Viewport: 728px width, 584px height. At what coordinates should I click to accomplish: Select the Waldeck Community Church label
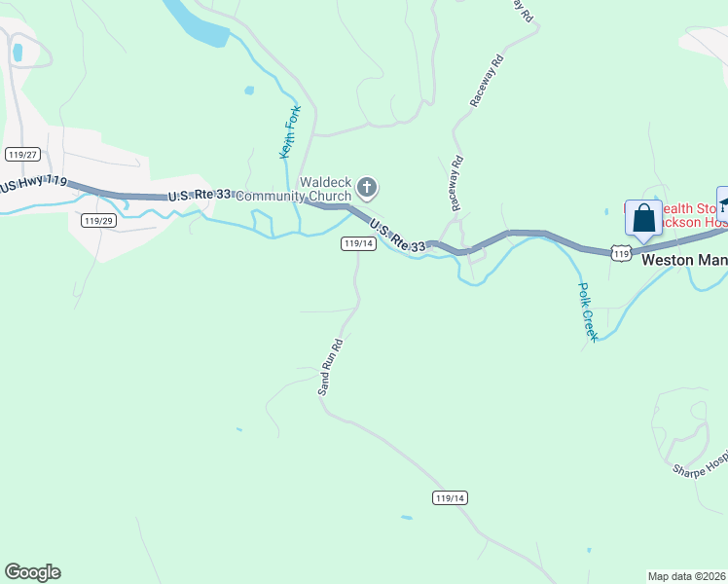coord(294,189)
